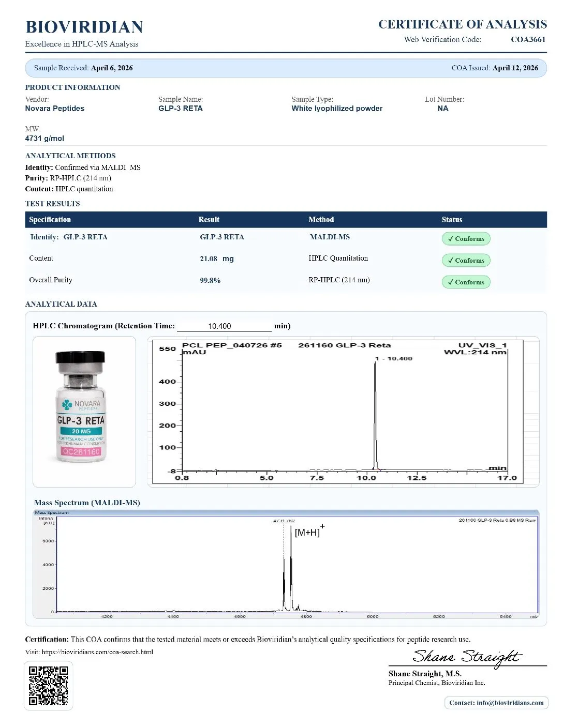Select the overall purity result 99.8%
563x728 pixels.
210,280
